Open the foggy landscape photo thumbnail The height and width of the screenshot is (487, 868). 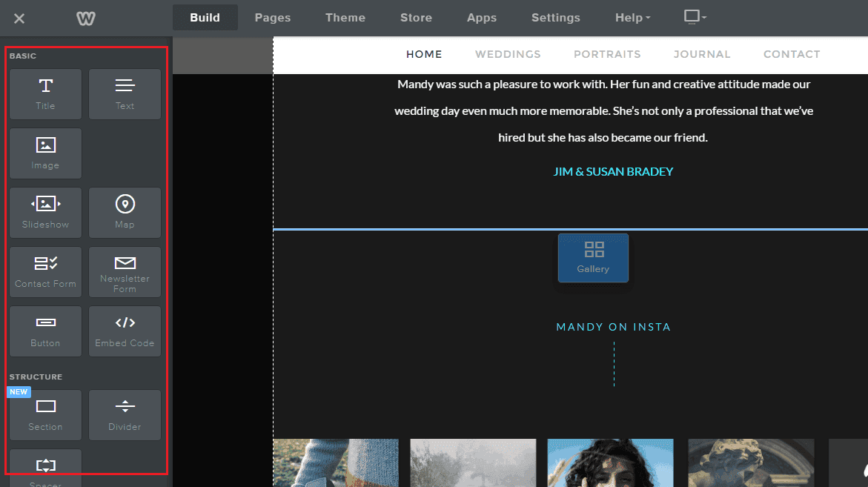(x=473, y=463)
